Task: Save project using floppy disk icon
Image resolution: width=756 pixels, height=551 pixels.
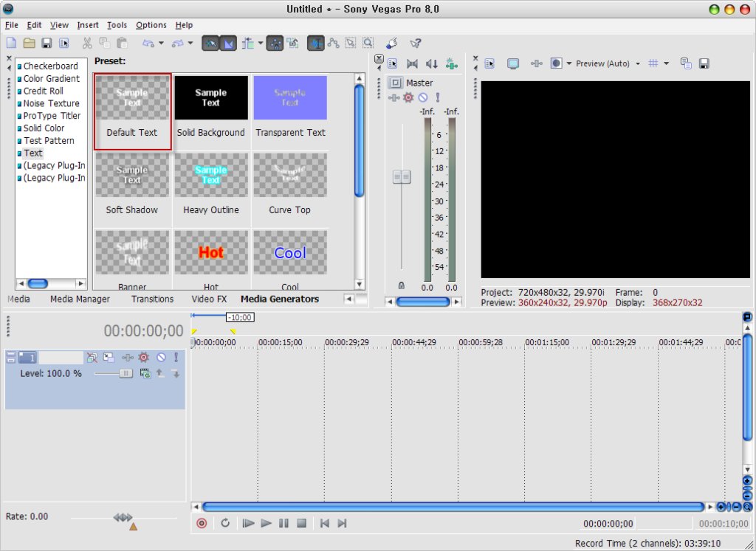Action: [47, 43]
